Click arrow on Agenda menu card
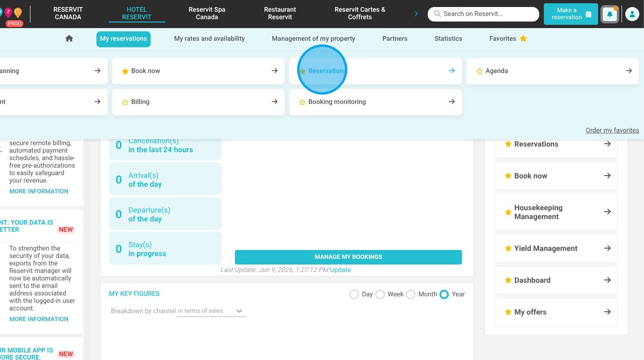The image size is (644, 360). [x=629, y=71]
